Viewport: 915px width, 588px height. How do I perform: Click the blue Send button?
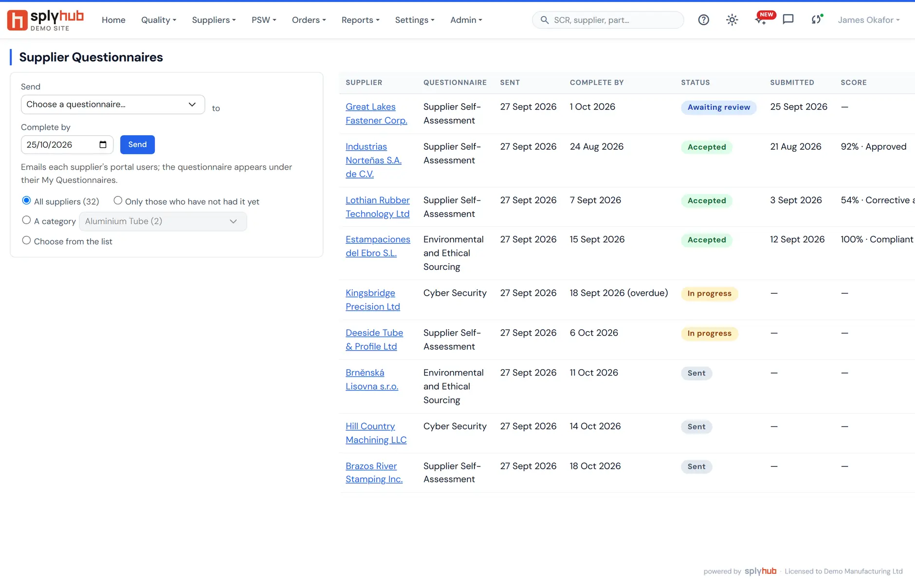pos(137,144)
